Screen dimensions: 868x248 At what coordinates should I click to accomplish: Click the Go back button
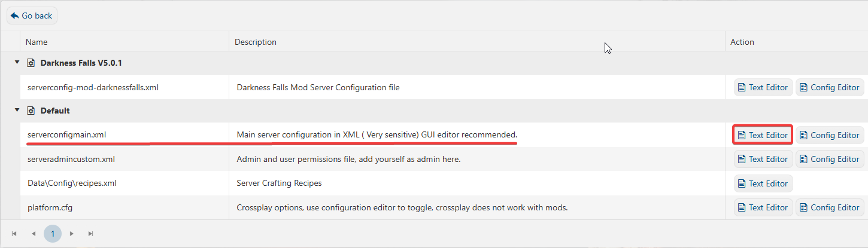[x=32, y=16]
